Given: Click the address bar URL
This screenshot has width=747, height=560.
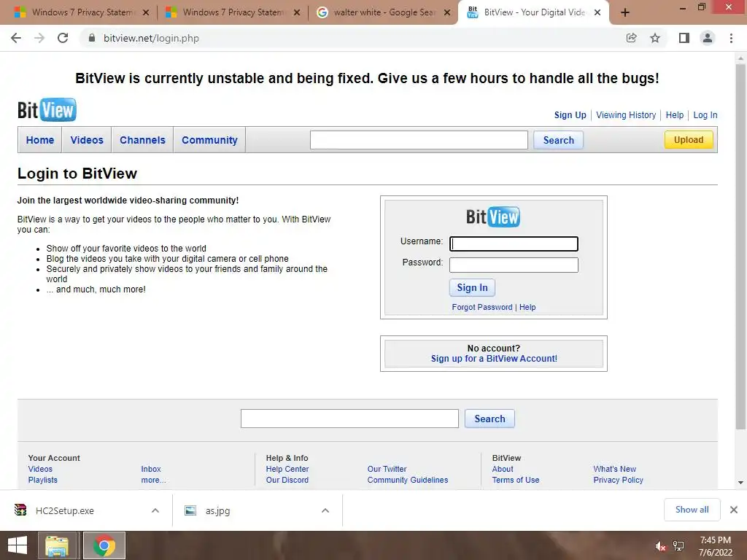Looking at the screenshot, I should 152,38.
